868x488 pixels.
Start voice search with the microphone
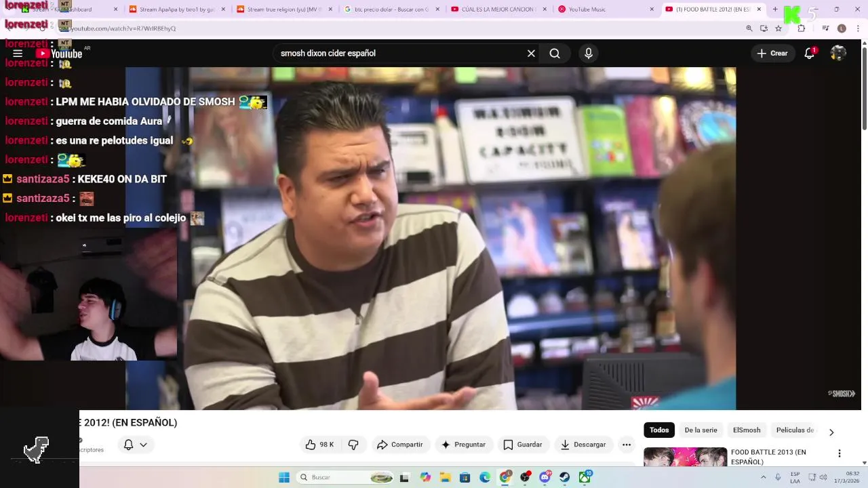[x=589, y=54]
